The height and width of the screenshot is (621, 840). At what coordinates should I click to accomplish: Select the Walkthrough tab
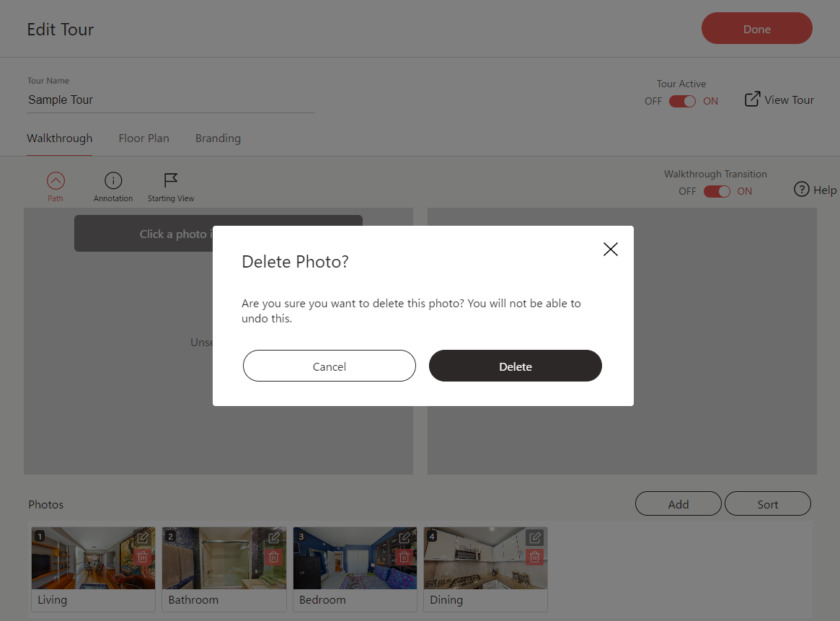(59, 138)
